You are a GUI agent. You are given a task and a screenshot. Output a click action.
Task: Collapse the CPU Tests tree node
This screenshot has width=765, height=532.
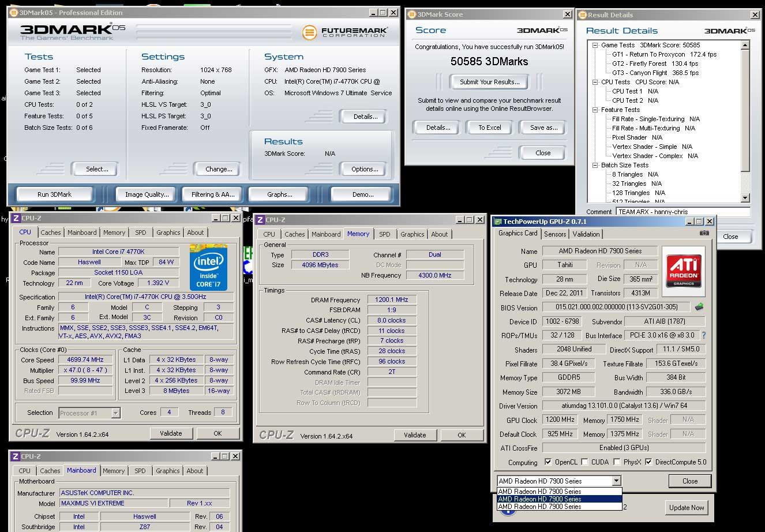[x=595, y=82]
